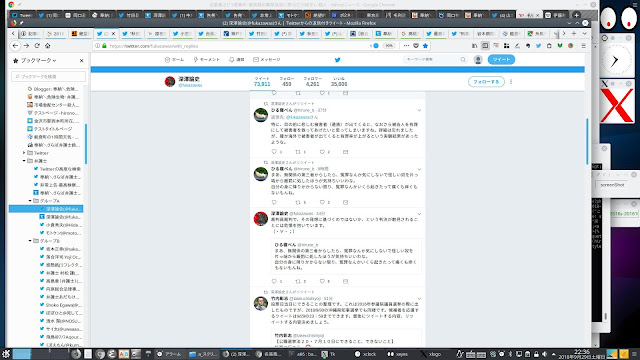The width and height of the screenshot is (640, 360).
Task: Open the 通知 navigation item
Action: 237,60
